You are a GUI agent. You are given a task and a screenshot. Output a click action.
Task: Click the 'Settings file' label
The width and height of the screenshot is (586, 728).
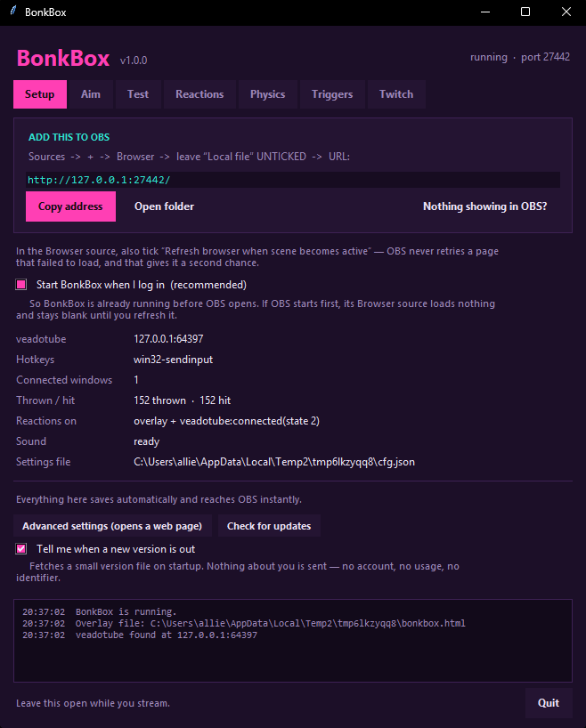point(44,462)
